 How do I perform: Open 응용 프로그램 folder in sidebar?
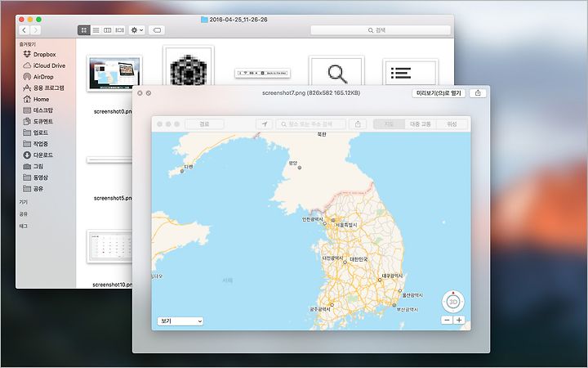43,88
